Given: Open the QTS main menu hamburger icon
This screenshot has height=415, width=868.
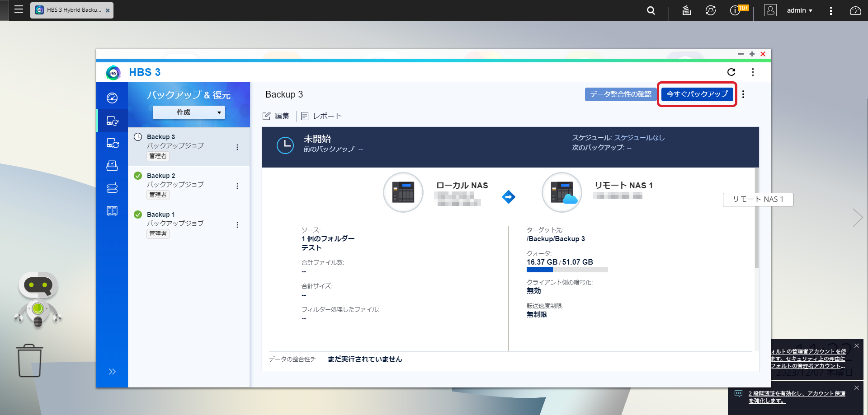Looking at the screenshot, I should tap(19, 9).
